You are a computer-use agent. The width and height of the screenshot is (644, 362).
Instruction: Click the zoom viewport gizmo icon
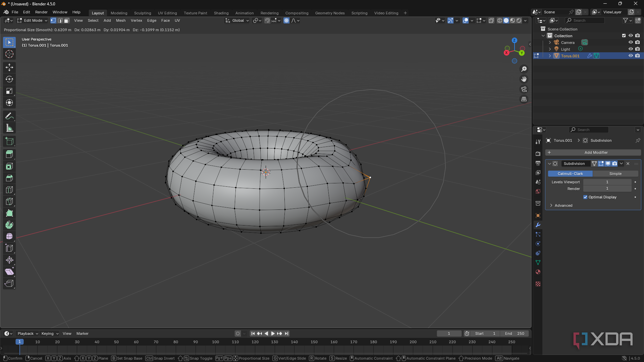(524, 69)
